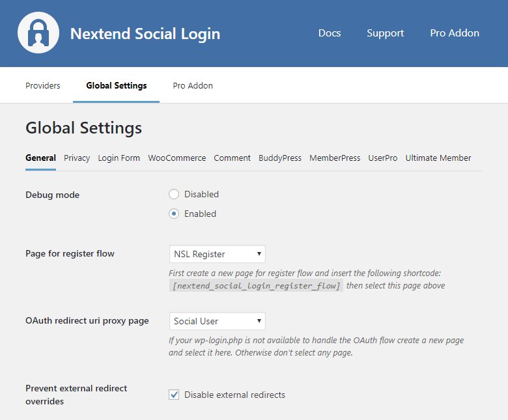Open the BuddyPress sub-tab

(280, 158)
